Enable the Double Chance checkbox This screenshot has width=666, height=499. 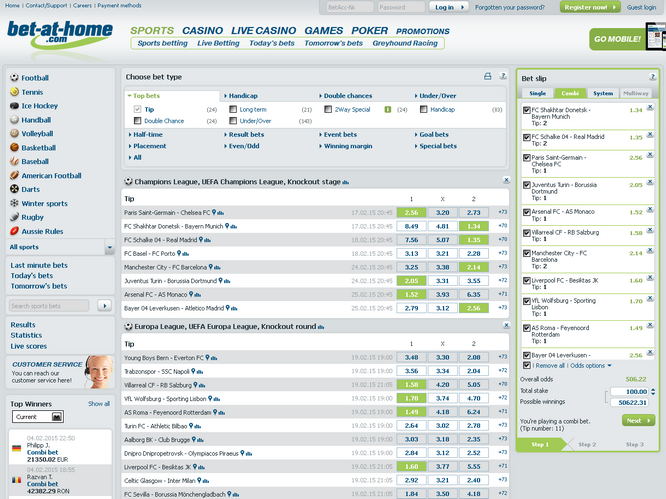137,121
